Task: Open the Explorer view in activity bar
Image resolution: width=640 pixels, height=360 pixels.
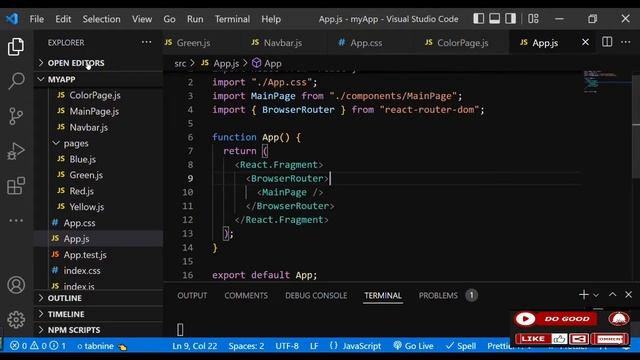Action: tap(16, 47)
